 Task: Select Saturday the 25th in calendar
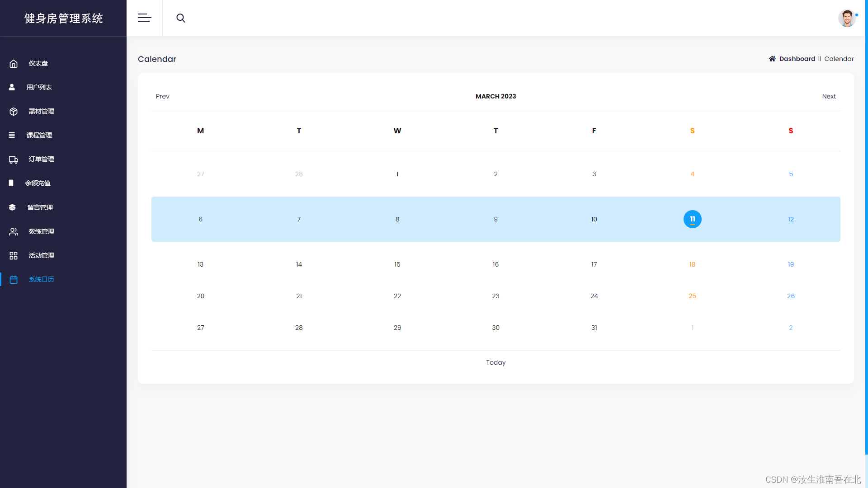pos(692,296)
